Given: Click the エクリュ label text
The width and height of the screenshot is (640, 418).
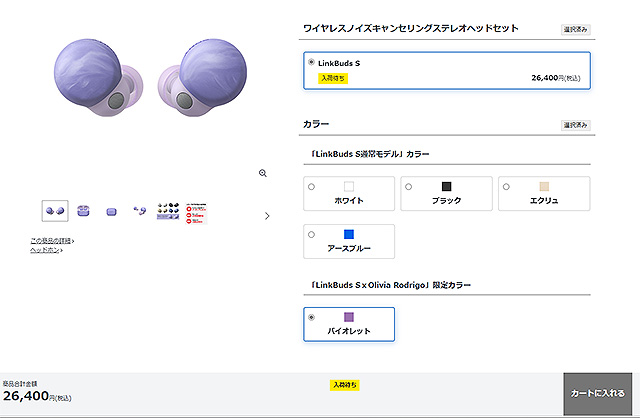Looking at the screenshot, I should [x=544, y=200].
